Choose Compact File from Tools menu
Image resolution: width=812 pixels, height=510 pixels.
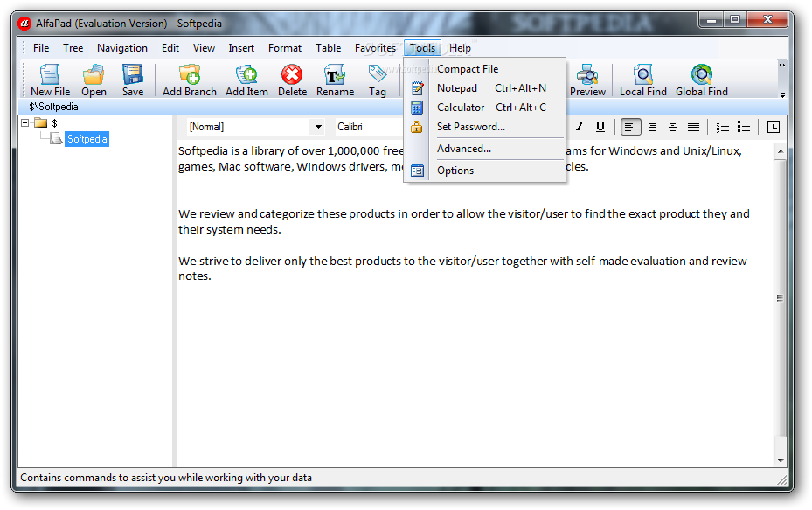[484, 69]
